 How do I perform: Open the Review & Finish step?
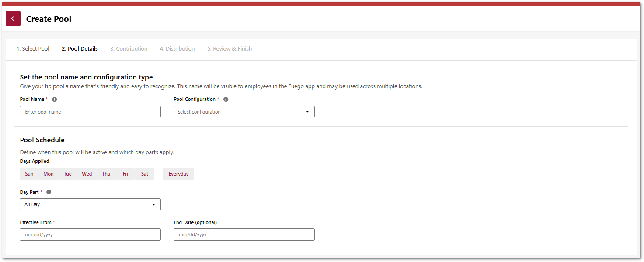[x=230, y=49]
